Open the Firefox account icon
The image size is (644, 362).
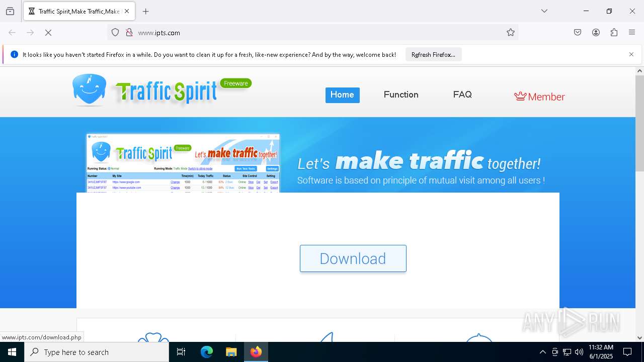pos(596,33)
